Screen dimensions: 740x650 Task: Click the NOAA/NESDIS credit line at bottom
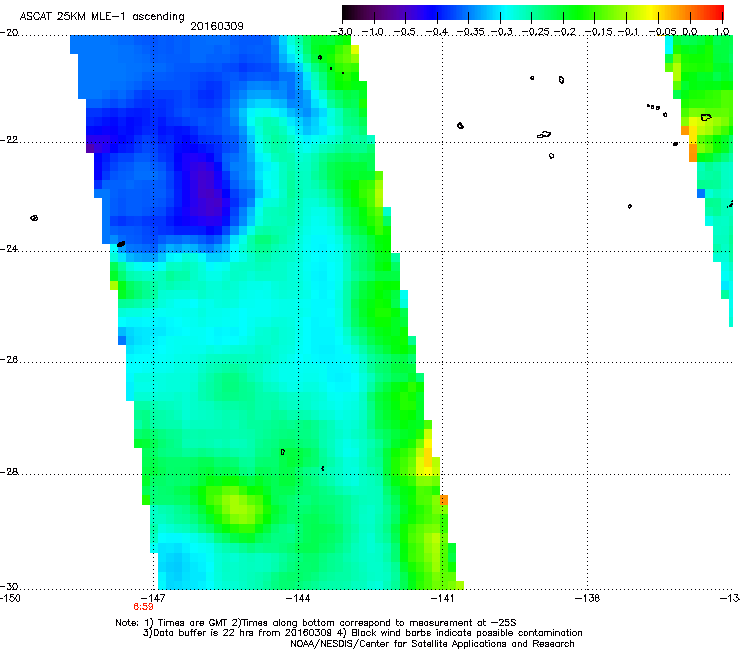click(432, 644)
